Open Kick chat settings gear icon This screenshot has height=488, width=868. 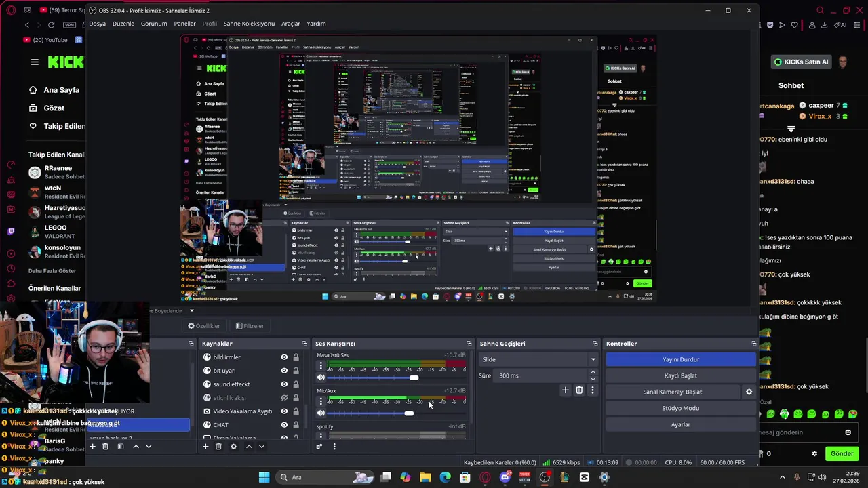click(x=815, y=453)
